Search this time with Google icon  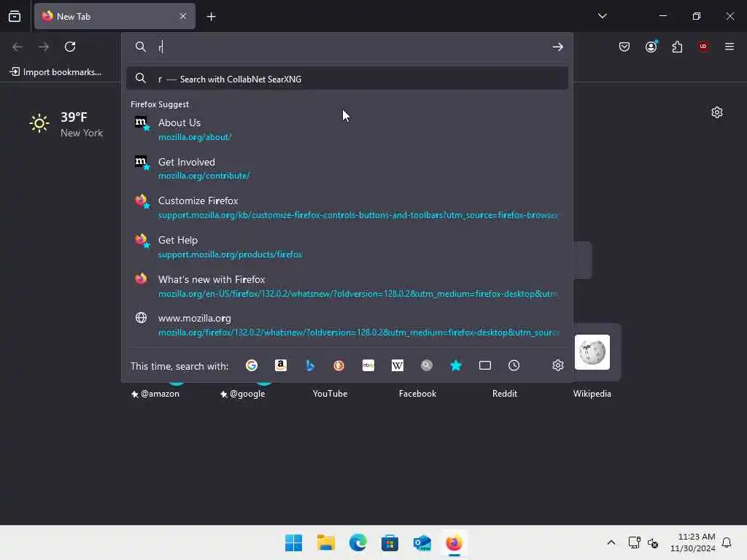coord(252,366)
